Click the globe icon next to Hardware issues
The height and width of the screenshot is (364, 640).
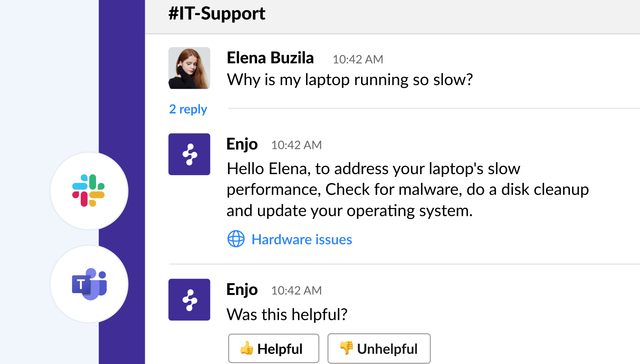(236, 239)
